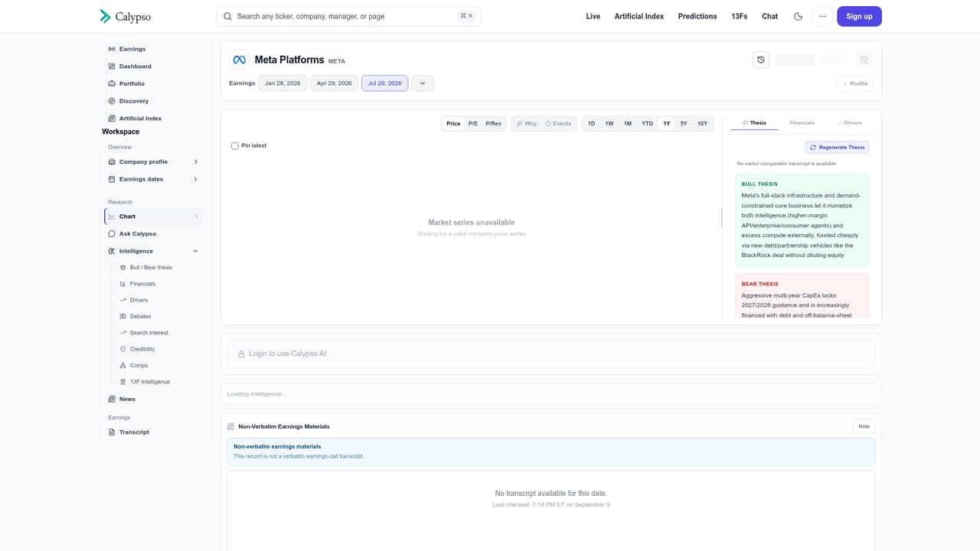Open Financials under Intelligence
980x551 pixels.
point(142,284)
